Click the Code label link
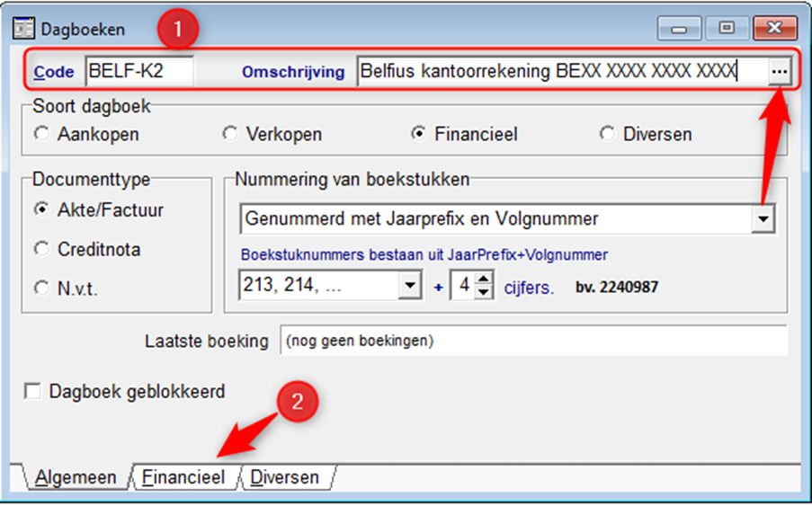The image size is (812, 506). [x=53, y=72]
